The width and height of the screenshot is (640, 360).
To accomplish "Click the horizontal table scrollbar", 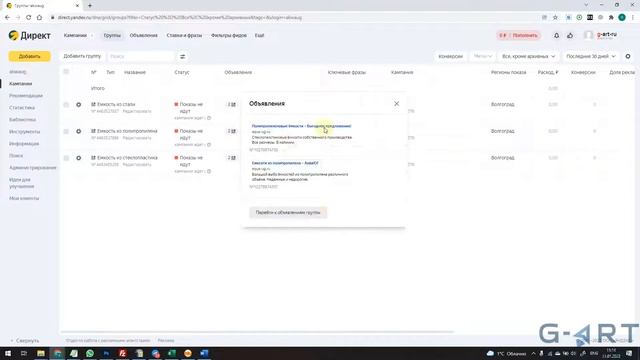I will (257, 332).
